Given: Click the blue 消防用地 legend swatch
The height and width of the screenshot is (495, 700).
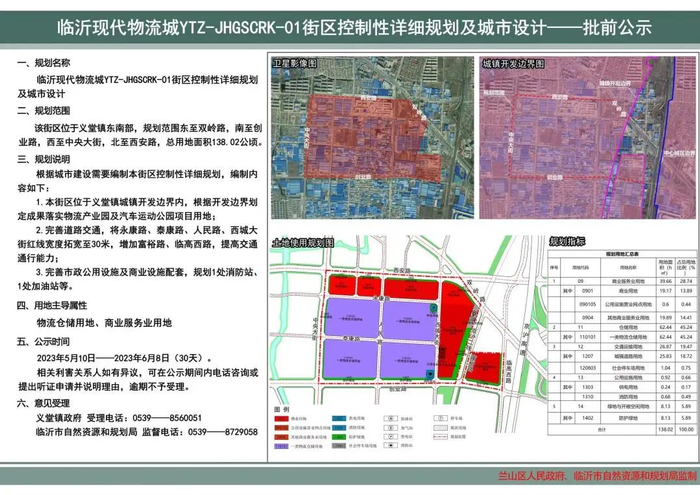Looking at the screenshot, I should coord(339,428).
